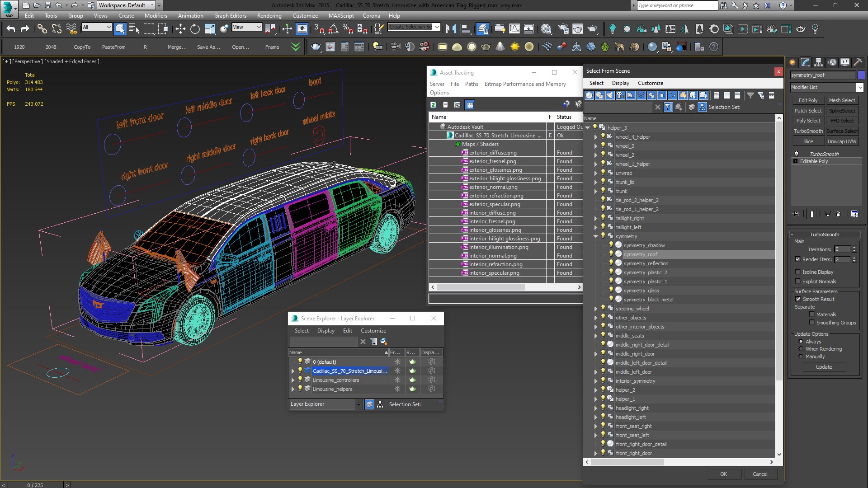
Task: Open the Hierarchy panel tab icon
Action: click(819, 62)
